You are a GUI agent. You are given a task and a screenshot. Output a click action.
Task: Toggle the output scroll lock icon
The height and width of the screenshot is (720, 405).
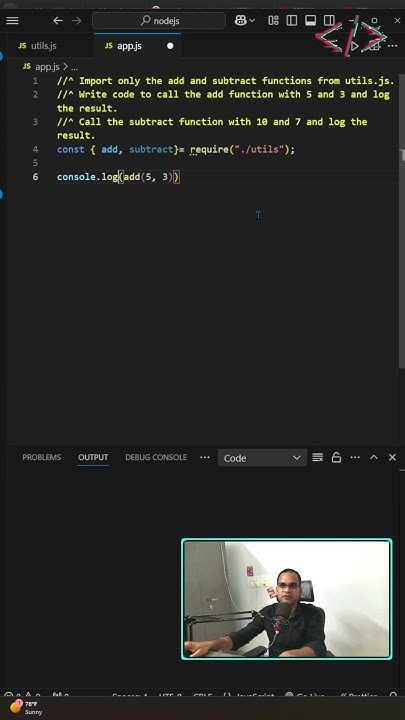(x=336, y=457)
